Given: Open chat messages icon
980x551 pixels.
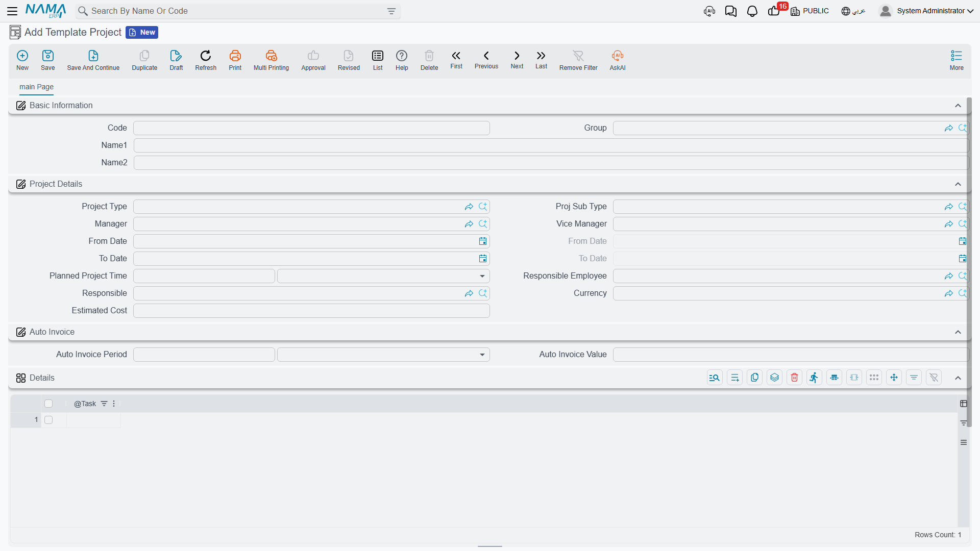Looking at the screenshot, I should pos(731,11).
